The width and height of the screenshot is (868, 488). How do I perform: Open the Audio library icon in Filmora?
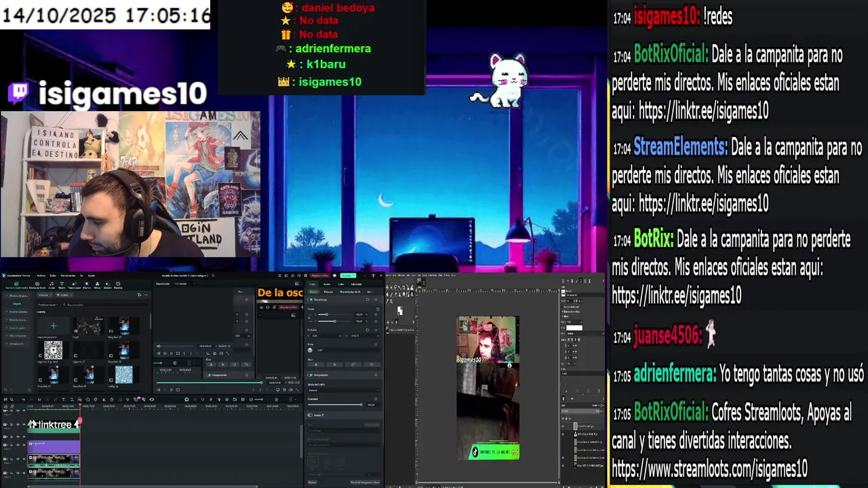click(52, 285)
